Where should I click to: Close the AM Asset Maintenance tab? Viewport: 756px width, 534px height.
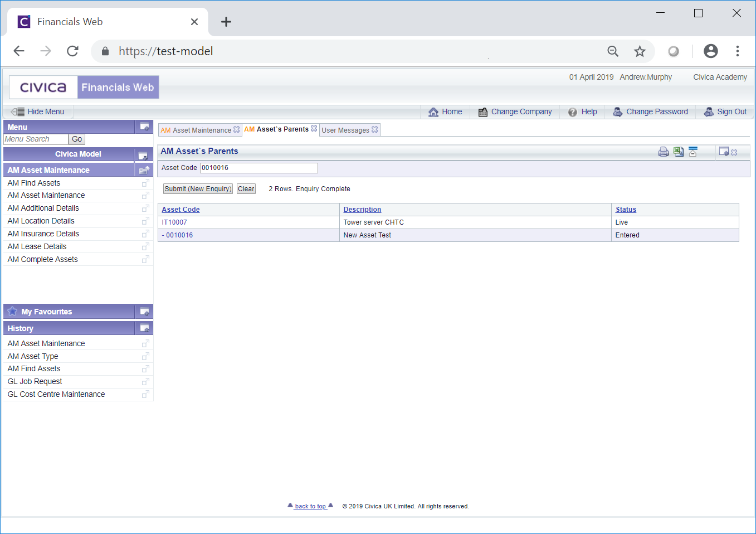click(x=237, y=129)
